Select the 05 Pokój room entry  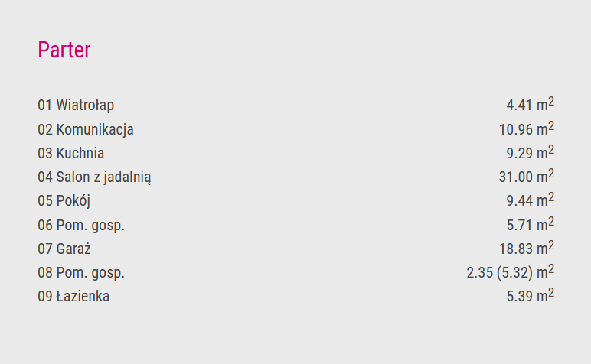64,201
